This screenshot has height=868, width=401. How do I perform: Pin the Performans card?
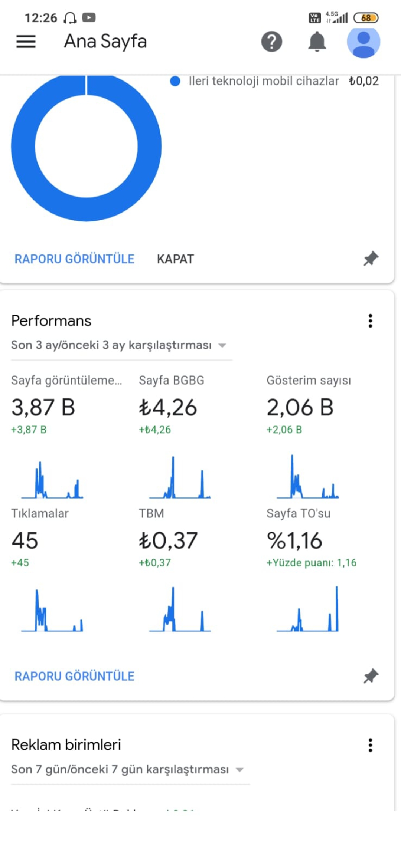(x=371, y=676)
